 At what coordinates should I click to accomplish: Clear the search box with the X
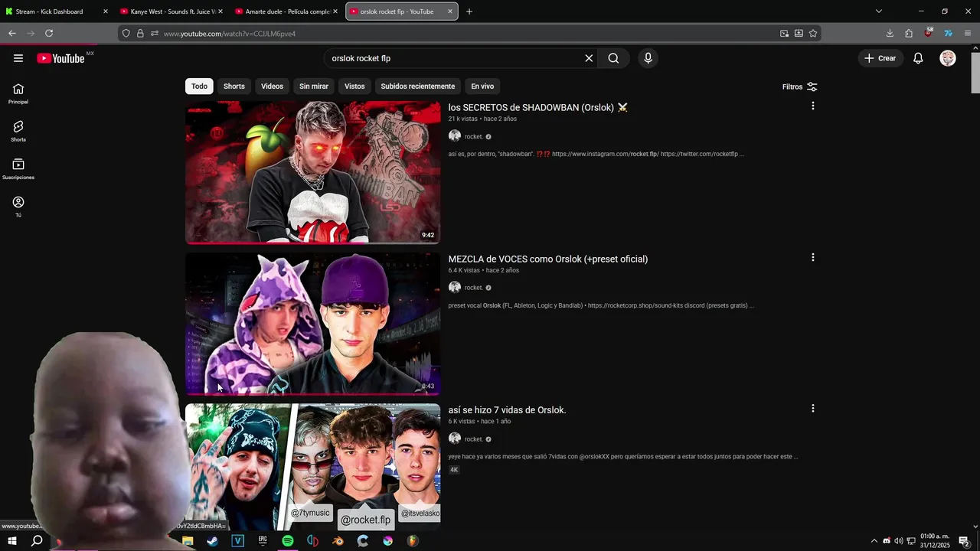coord(589,58)
